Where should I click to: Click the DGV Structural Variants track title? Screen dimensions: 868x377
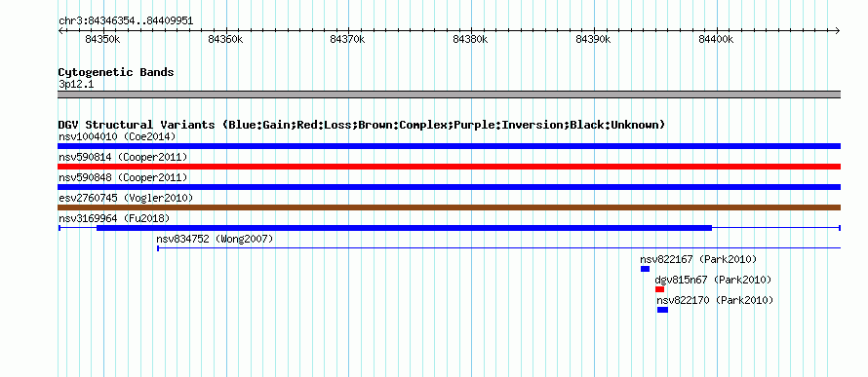362,125
